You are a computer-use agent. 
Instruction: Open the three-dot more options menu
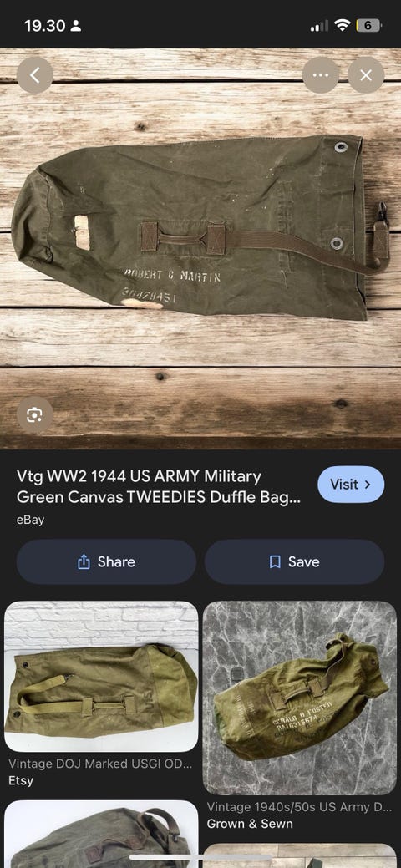pos(321,75)
